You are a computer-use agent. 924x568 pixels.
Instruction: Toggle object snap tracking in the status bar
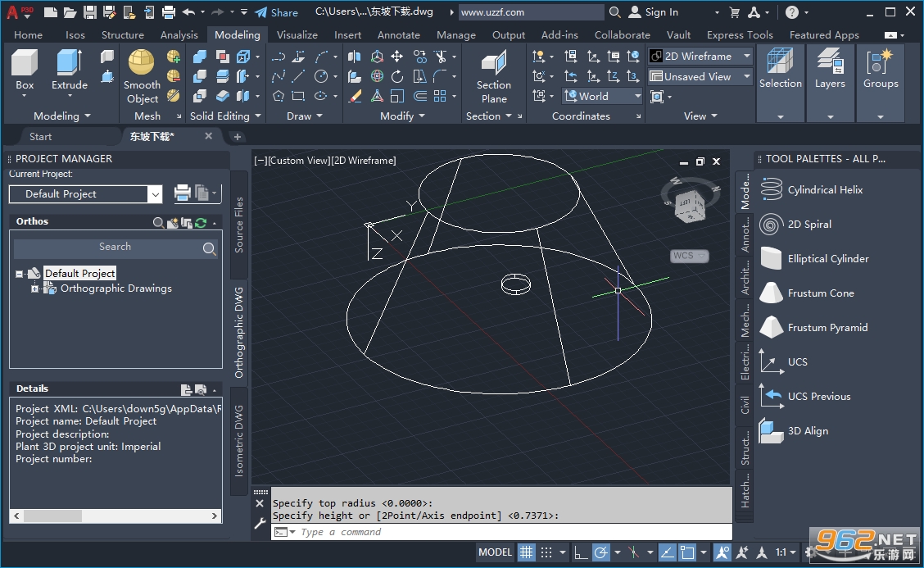(667, 552)
